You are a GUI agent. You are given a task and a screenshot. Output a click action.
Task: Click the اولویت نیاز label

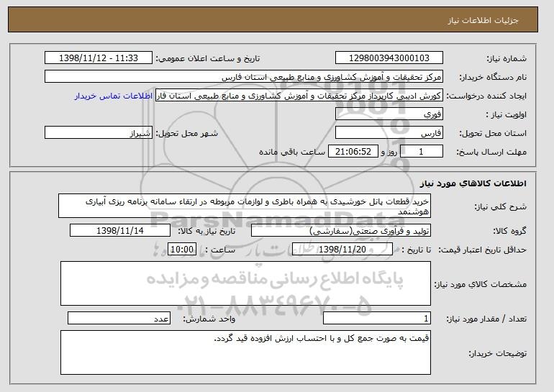point(507,115)
